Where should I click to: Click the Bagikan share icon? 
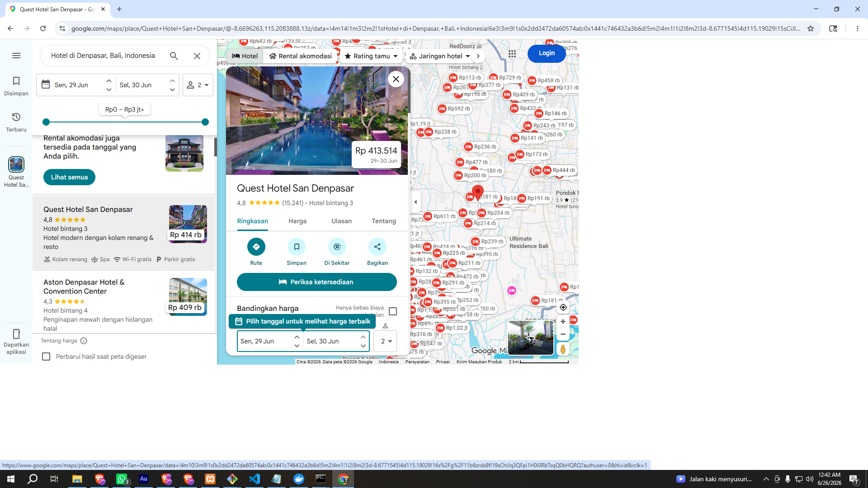[x=377, y=247]
